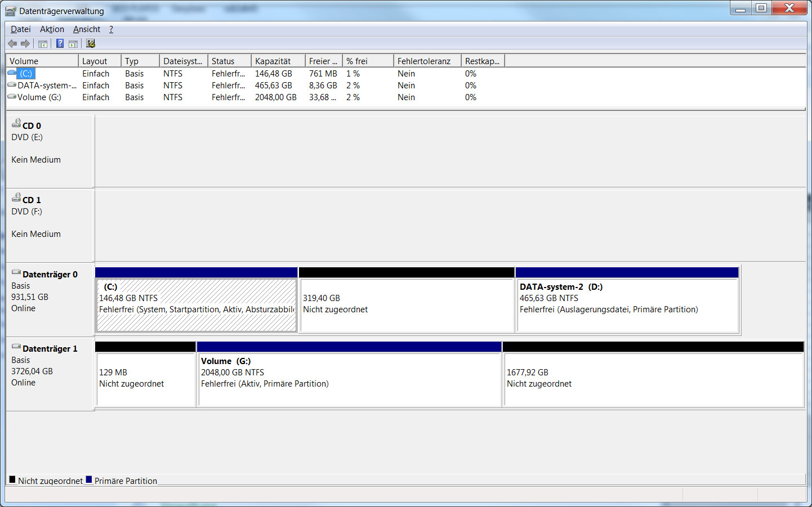Select the 319,40 GB Nicht zugeordnet block
Image resolution: width=812 pixels, height=507 pixels.
pyautogui.click(x=407, y=300)
